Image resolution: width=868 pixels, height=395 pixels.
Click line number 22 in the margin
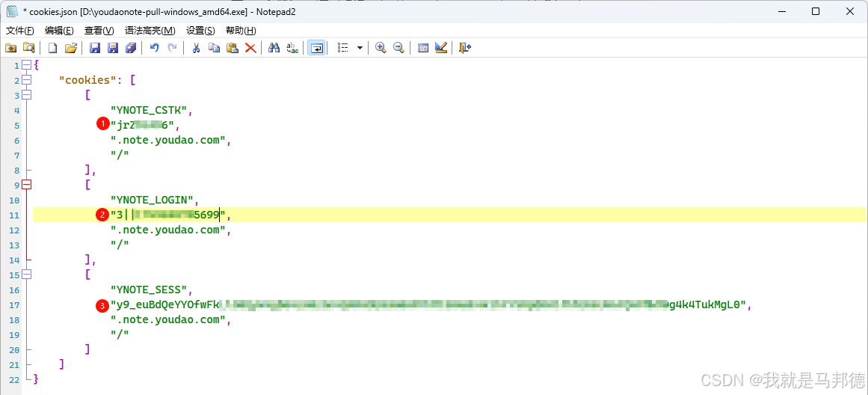point(13,379)
